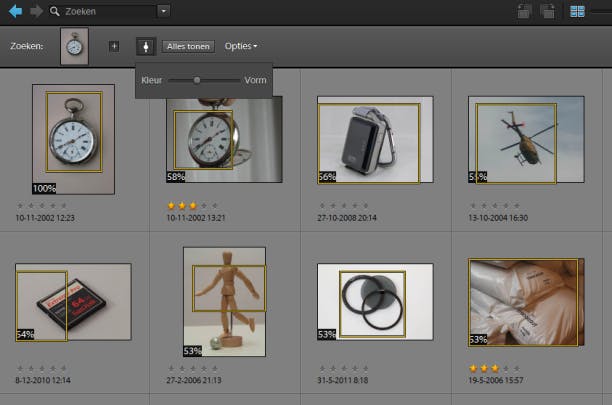
Task: Click the fifth star under 31-5-2011 8:18
Action: pyautogui.click(x=366, y=368)
